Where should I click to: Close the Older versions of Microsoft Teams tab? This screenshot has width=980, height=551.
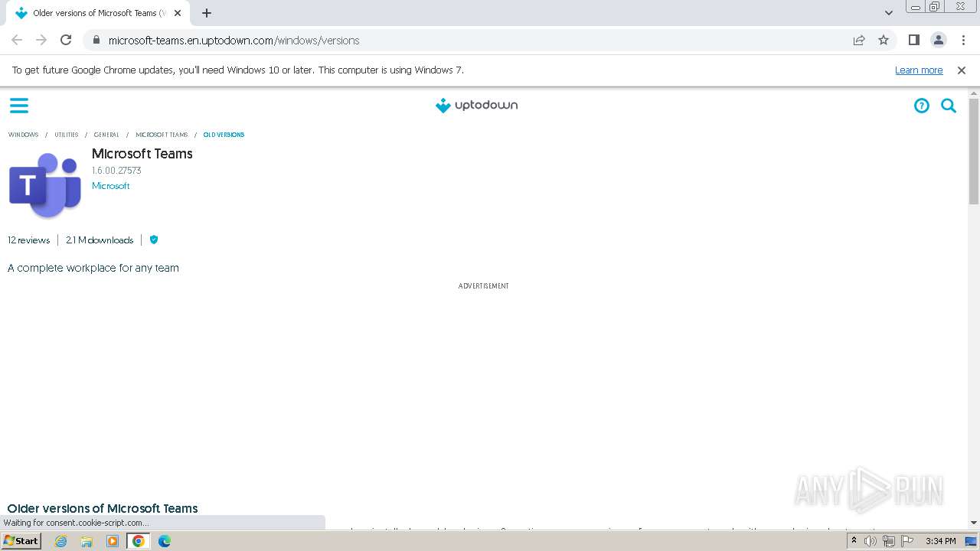pos(178,13)
